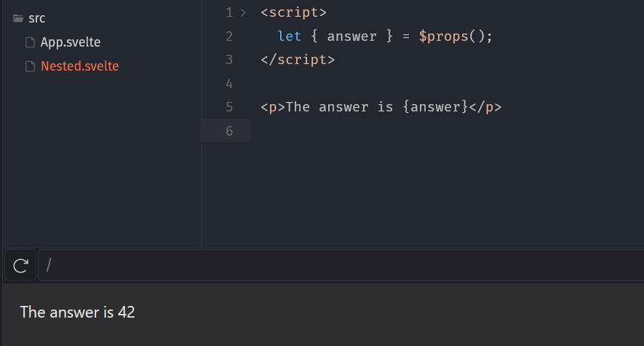Screen dimensions: 644x346
Task: Click the opening <script> tag
Action: click(x=293, y=12)
